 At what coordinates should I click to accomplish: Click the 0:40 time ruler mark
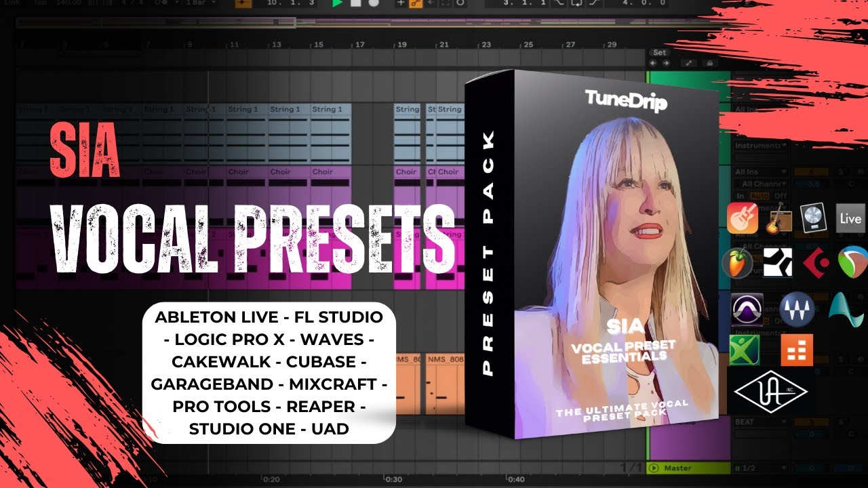pos(516,479)
